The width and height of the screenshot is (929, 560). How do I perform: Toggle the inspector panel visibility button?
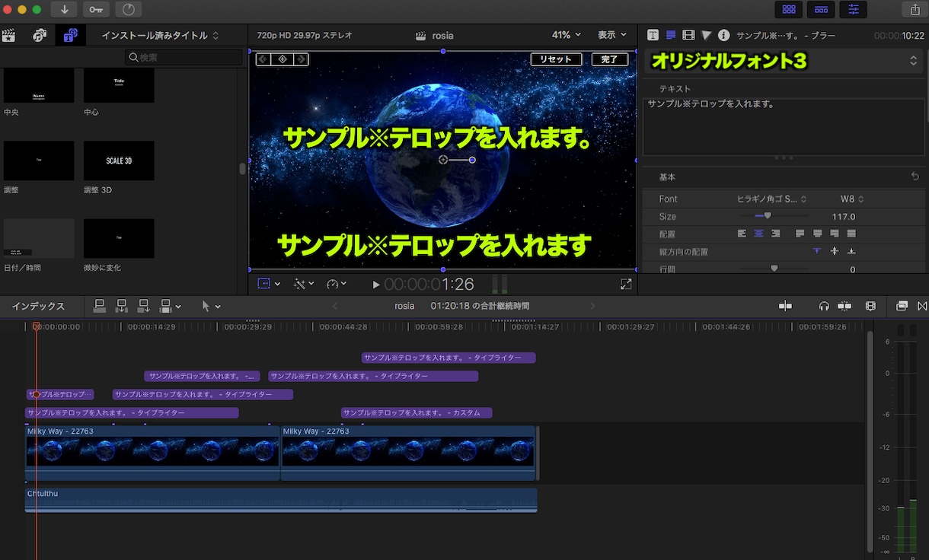[853, 10]
